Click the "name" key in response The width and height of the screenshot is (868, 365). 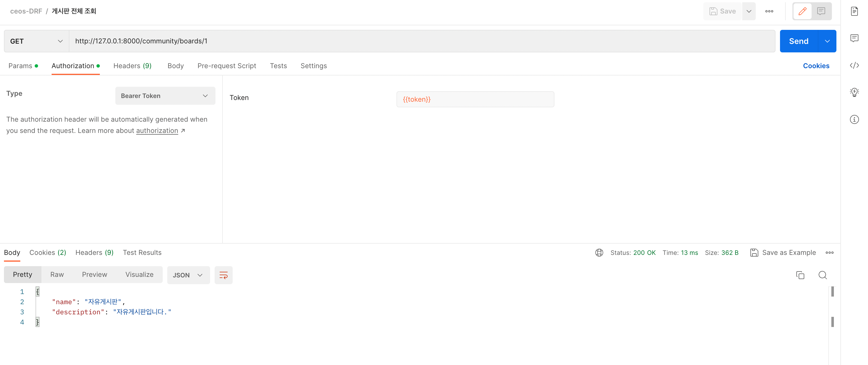pyautogui.click(x=64, y=302)
